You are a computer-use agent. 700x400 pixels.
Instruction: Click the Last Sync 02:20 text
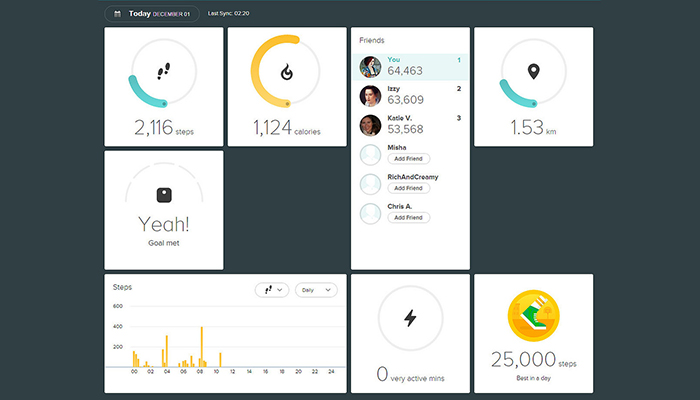[x=229, y=13]
